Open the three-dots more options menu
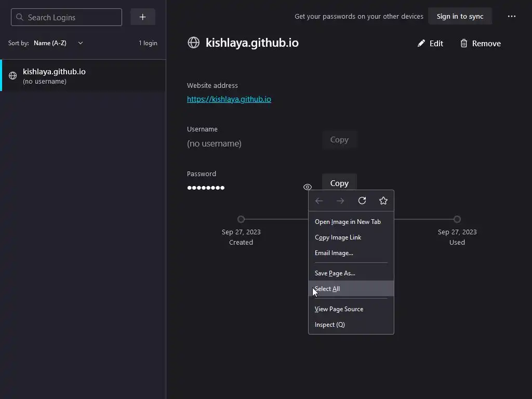The image size is (532, 399). [512, 17]
